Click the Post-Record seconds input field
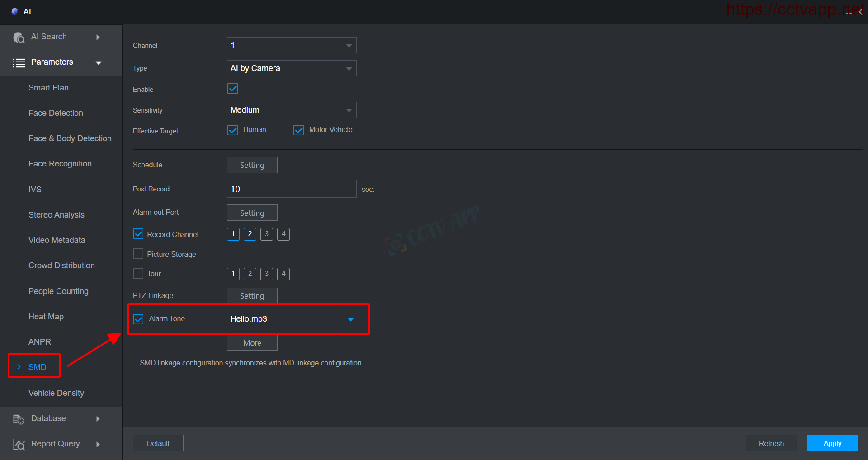Image resolution: width=868 pixels, height=460 pixels. [291, 189]
